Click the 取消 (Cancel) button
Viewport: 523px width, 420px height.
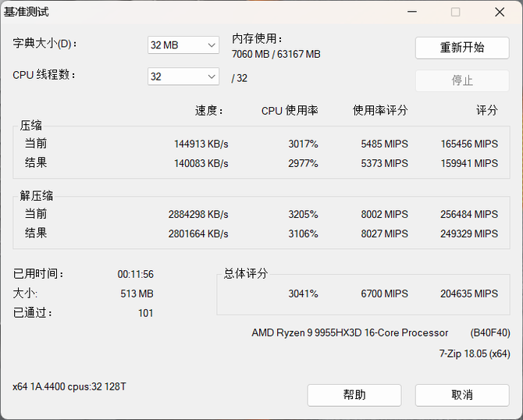point(462,395)
